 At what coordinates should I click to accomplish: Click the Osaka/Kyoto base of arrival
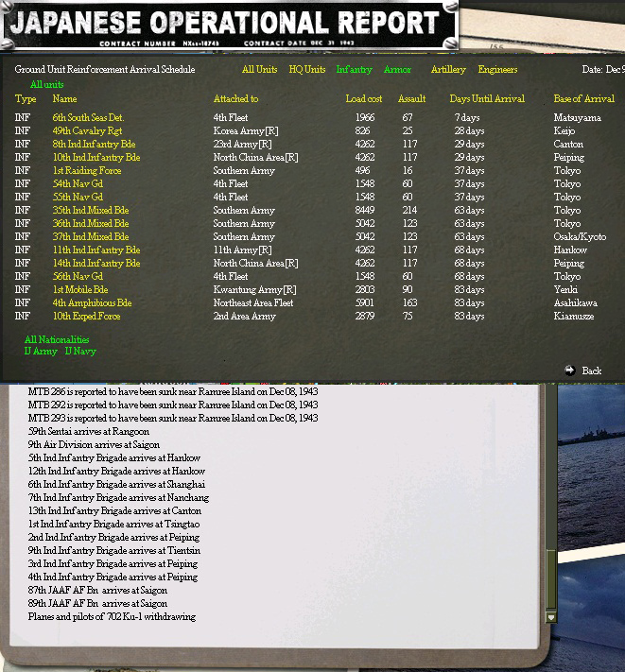[580, 236]
